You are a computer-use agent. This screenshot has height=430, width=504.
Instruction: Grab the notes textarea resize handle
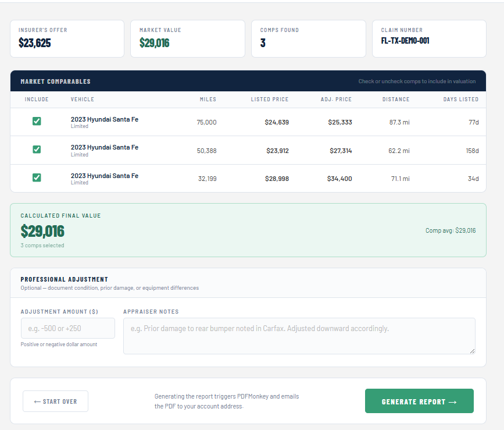coord(472,351)
